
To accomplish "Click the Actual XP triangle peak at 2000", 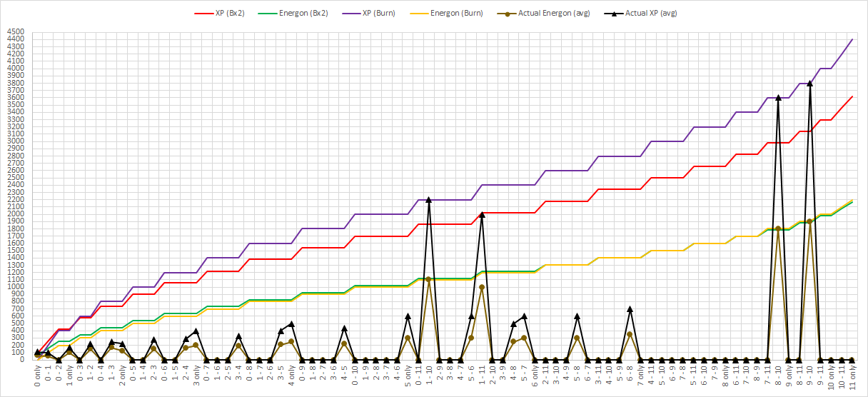I will (x=482, y=214).
